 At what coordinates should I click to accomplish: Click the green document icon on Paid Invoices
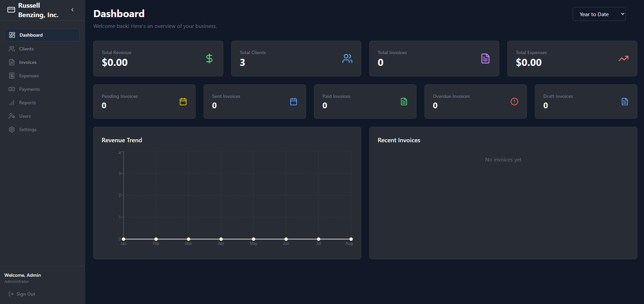tap(404, 102)
